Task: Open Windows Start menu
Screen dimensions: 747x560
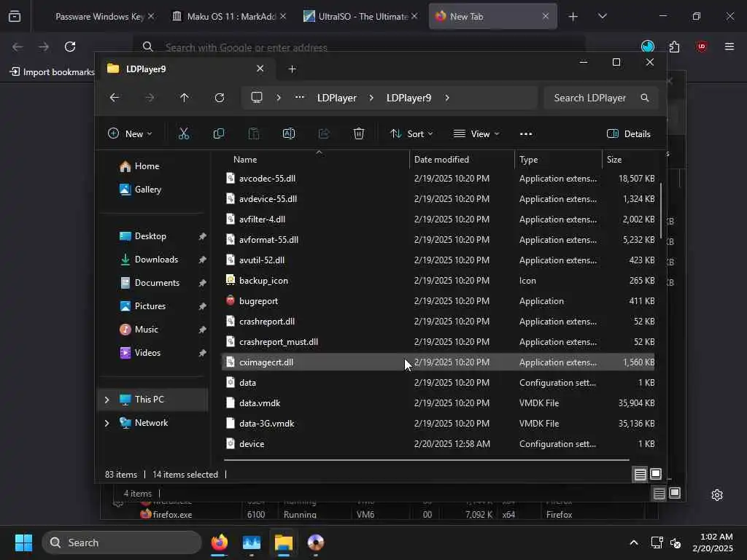Action: [x=23, y=542]
